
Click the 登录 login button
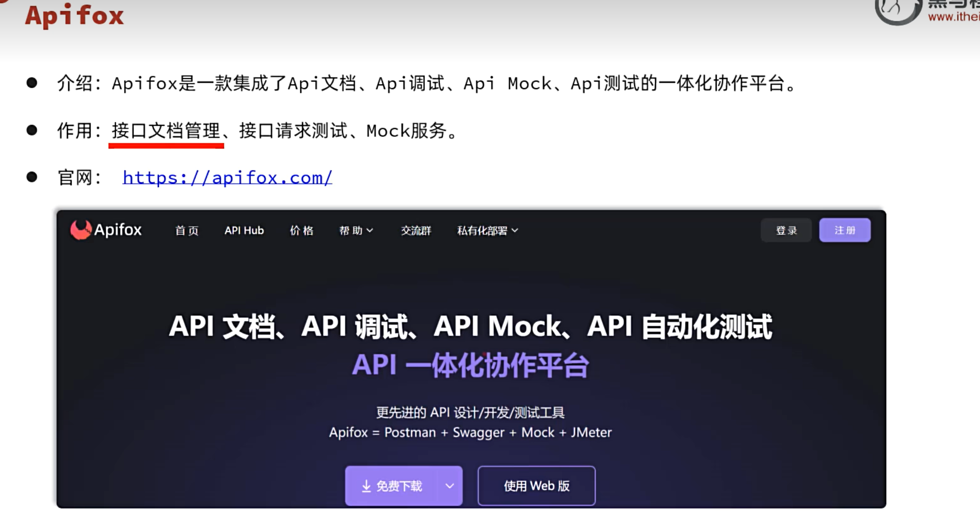tap(786, 230)
